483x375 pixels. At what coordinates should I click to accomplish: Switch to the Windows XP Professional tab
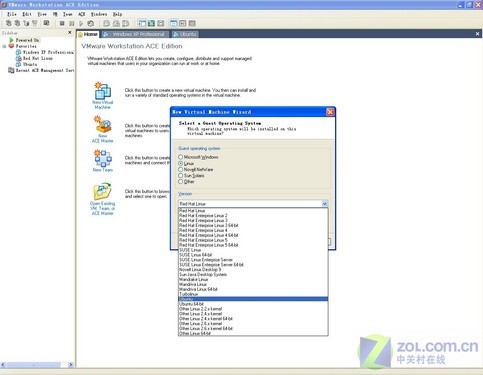click(x=134, y=34)
